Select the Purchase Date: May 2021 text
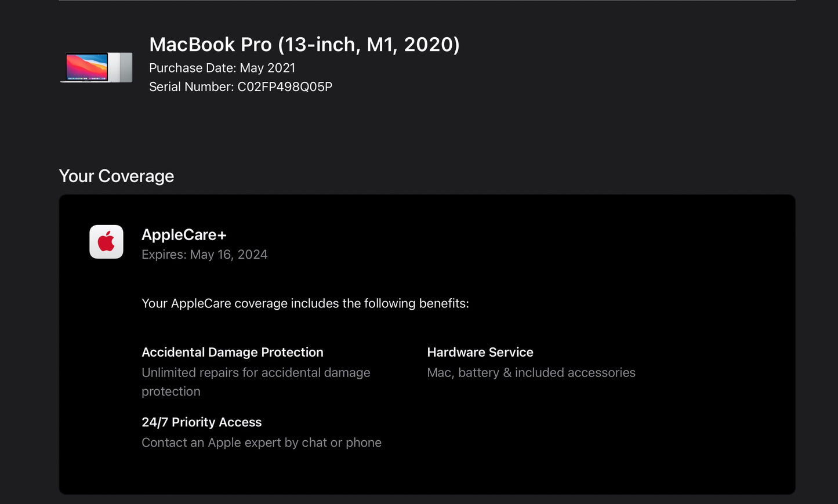 point(222,68)
